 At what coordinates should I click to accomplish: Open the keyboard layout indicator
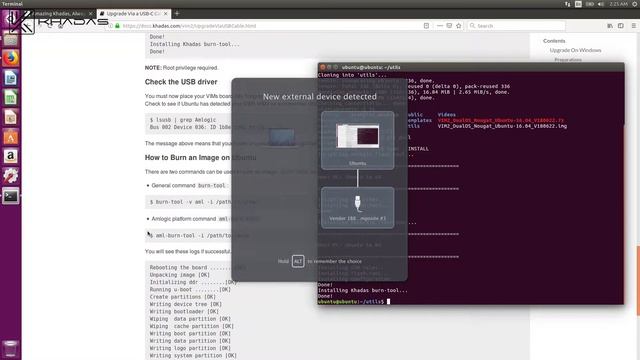(x=578, y=4)
